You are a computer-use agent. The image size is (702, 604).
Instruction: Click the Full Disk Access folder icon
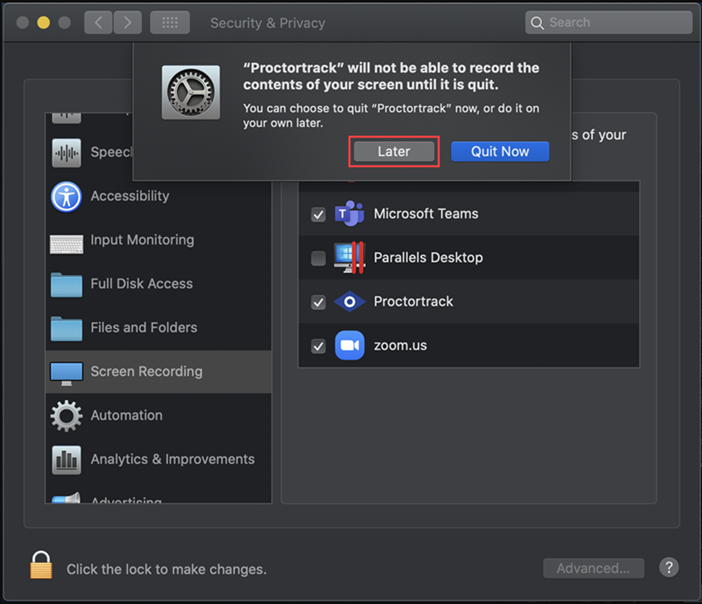pos(66,285)
